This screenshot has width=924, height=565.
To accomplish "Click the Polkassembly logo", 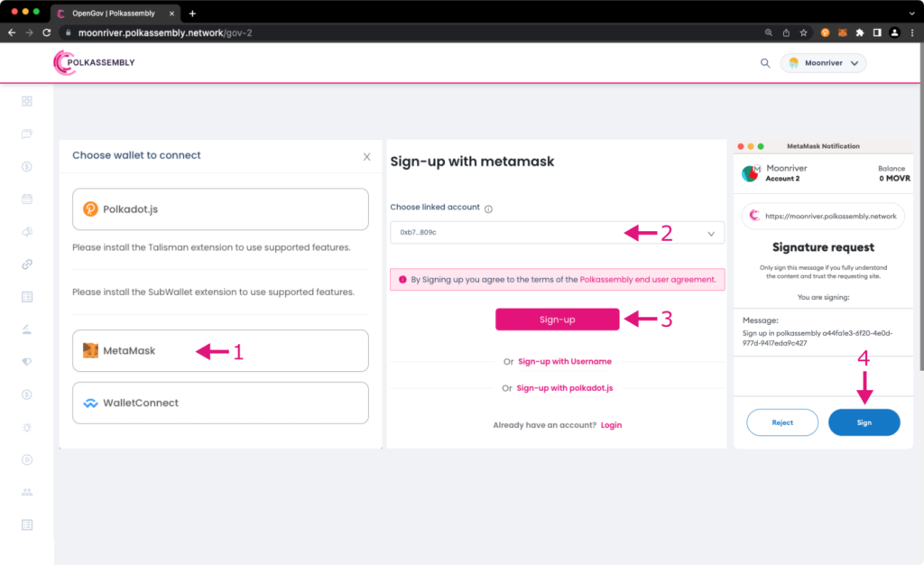I will (94, 62).
